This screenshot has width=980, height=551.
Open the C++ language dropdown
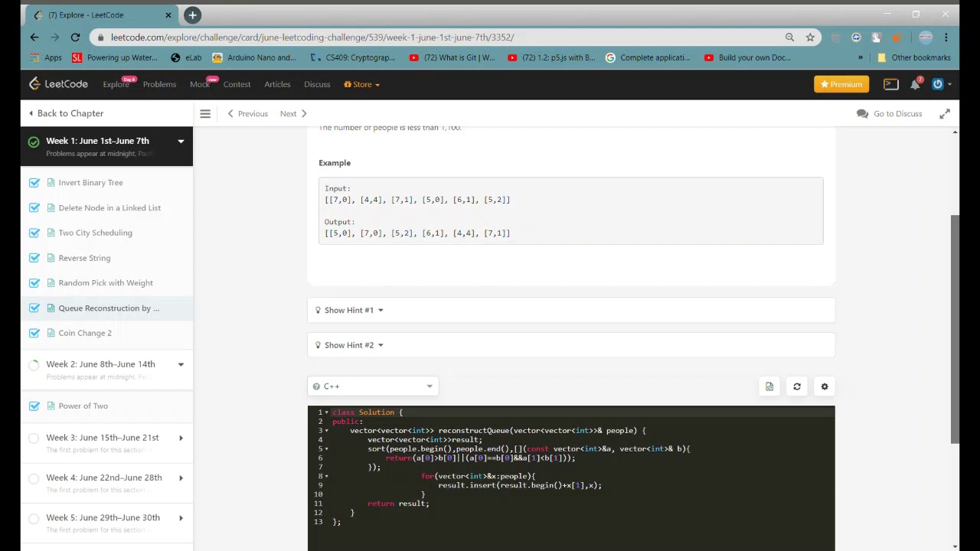click(373, 386)
